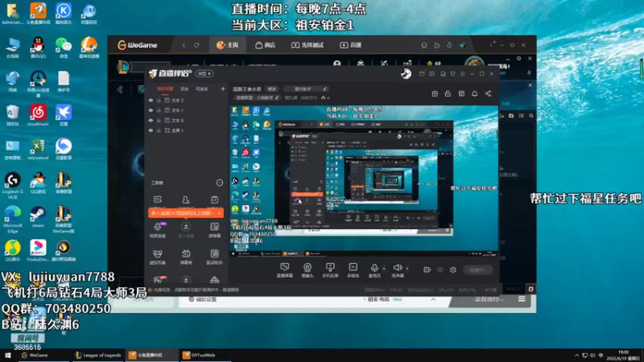Viewport: 644px width, 362px height.
Task: Open the streaming settings gear icon
Action: pyautogui.click(x=453, y=269)
